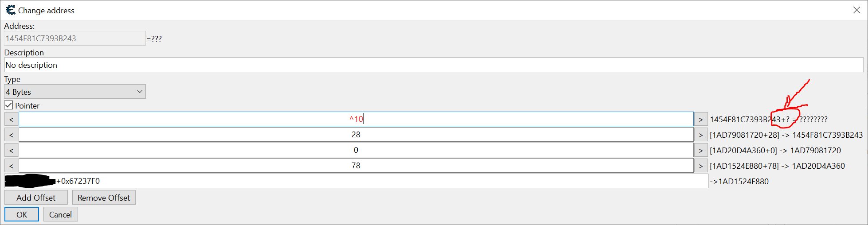The image size is (868, 225).
Task: Click the Cheat Engine logo icon
Action: point(10,10)
